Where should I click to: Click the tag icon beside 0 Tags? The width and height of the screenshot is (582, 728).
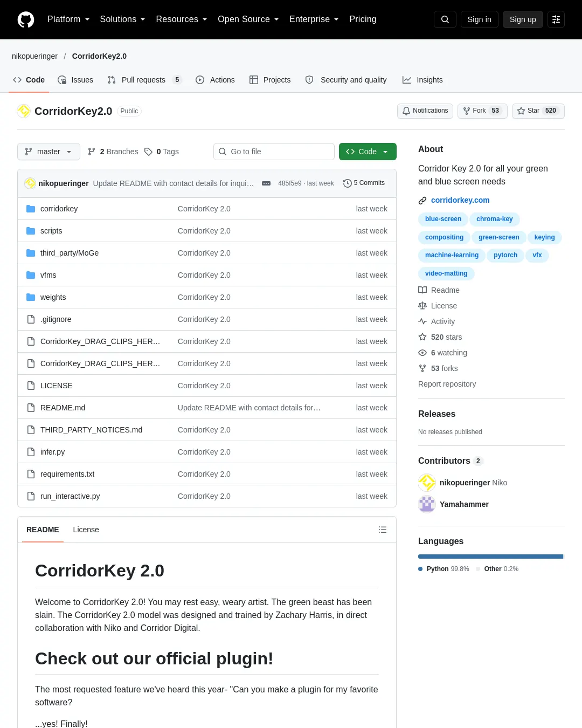pos(148,152)
